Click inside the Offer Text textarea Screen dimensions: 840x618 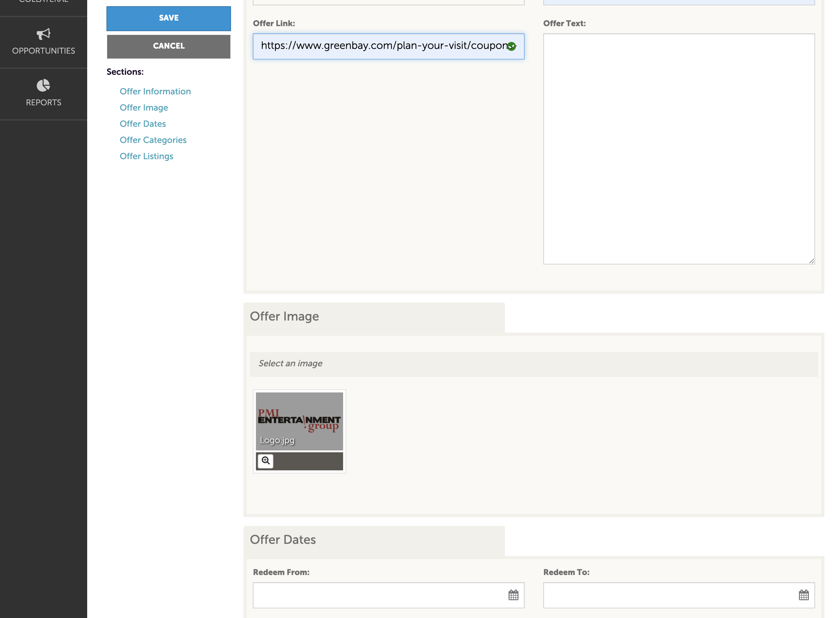point(679,149)
